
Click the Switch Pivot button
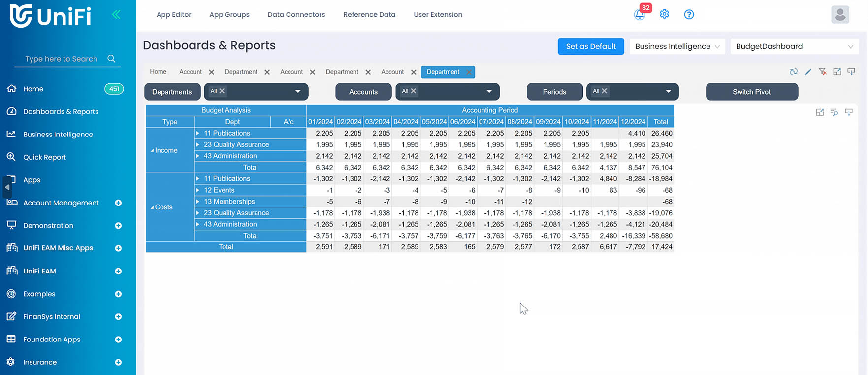click(751, 92)
